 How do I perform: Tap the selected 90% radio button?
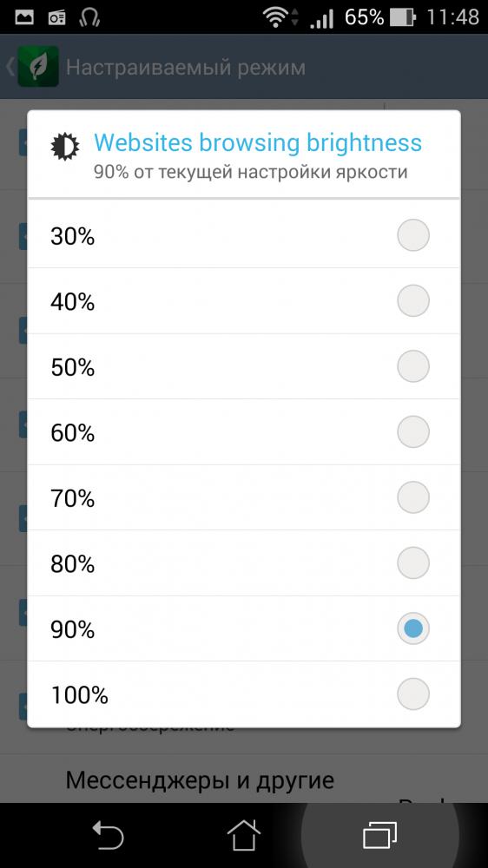pyautogui.click(x=413, y=628)
